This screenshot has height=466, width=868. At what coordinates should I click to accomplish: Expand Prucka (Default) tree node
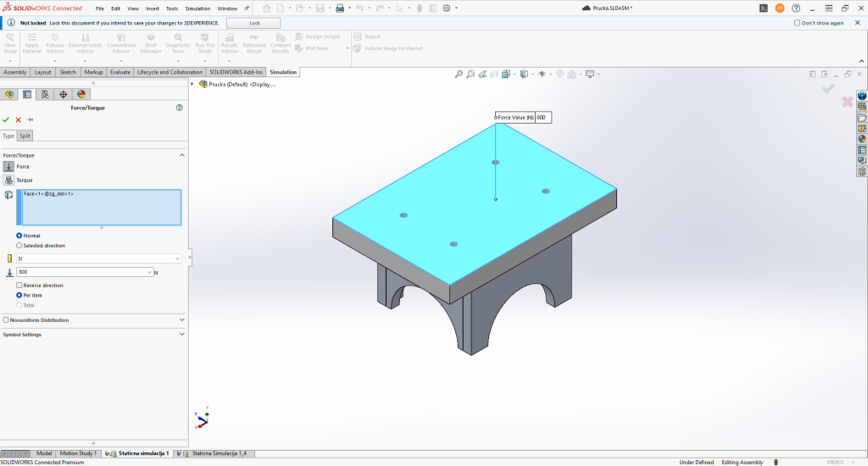coord(192,84)
